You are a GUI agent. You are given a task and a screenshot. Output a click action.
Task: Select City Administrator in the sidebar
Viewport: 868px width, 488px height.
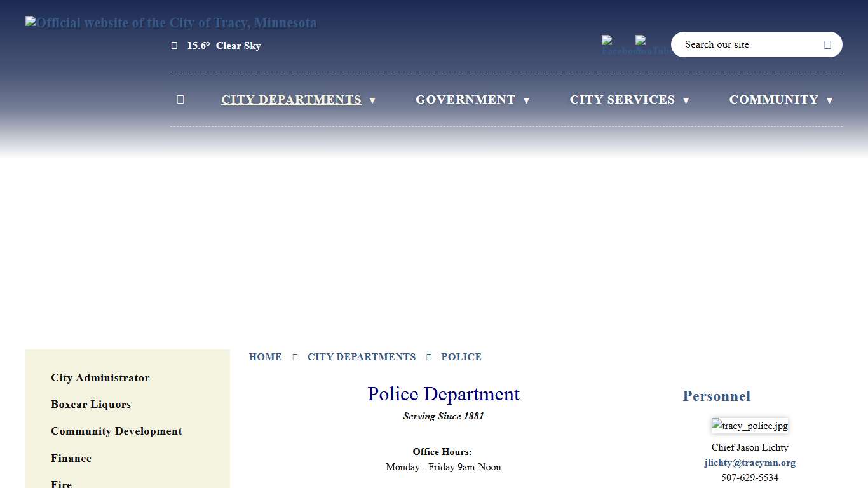pos(100,377)
